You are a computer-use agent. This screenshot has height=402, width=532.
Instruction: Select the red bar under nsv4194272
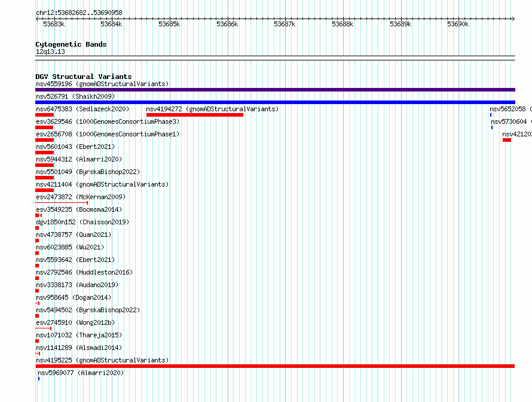point(195,115)
